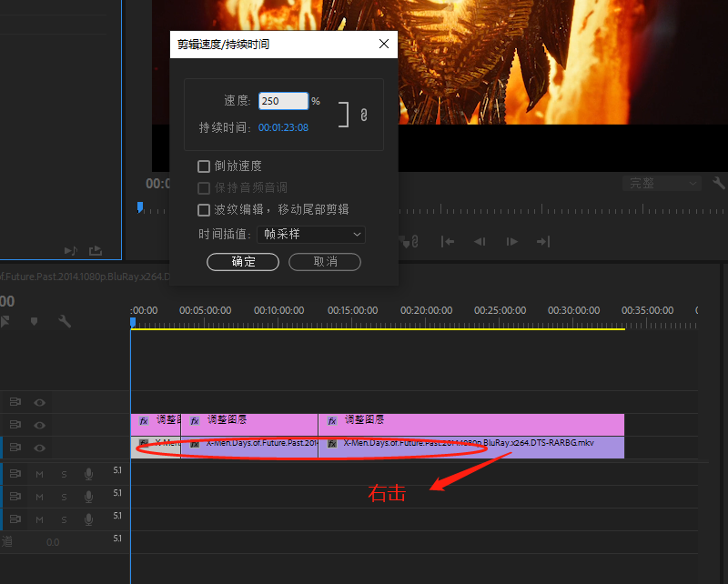Screen dimensions: 728x584
Task: Open Program monitor wrench settings
Action: [719, 184]
